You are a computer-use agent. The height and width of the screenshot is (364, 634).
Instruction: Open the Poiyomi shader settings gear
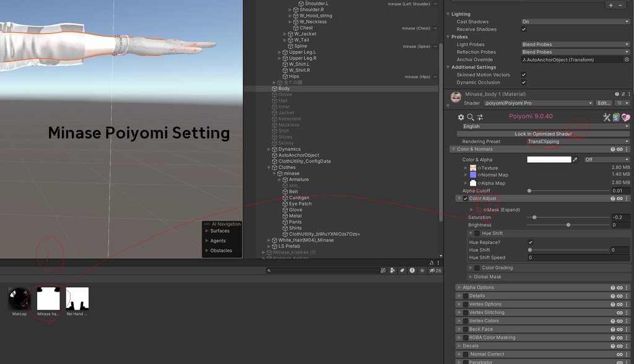461,117
